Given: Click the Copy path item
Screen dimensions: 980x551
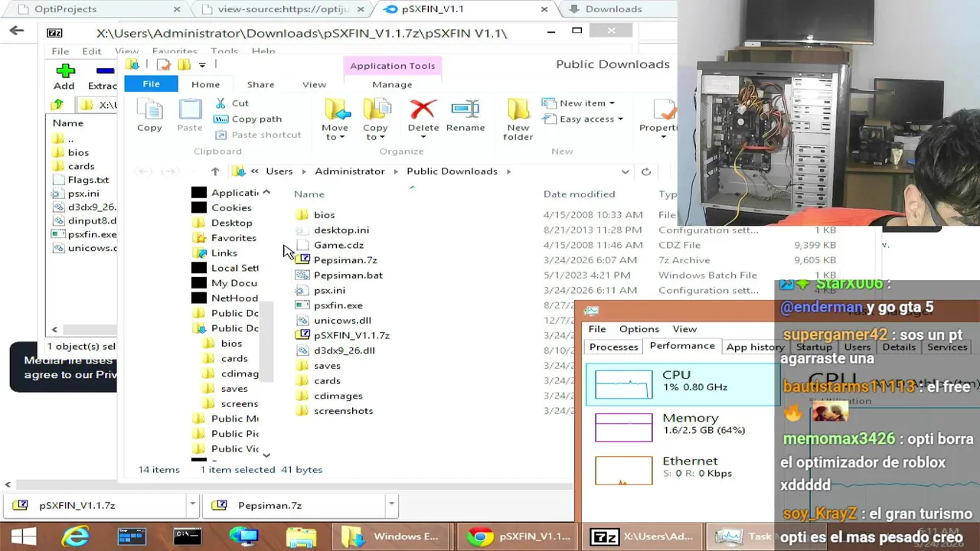Looking at the screenshot, I should (x=248, y=119).
